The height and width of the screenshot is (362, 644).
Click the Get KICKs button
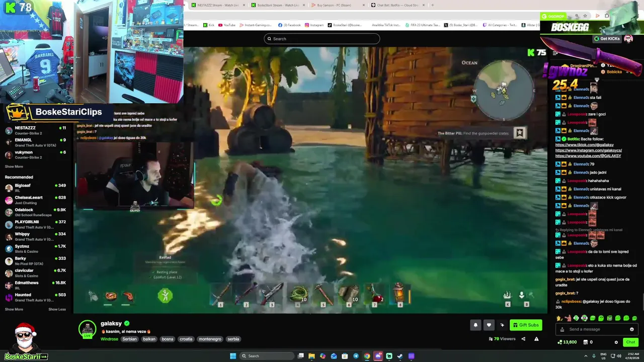tap(607, 39)
